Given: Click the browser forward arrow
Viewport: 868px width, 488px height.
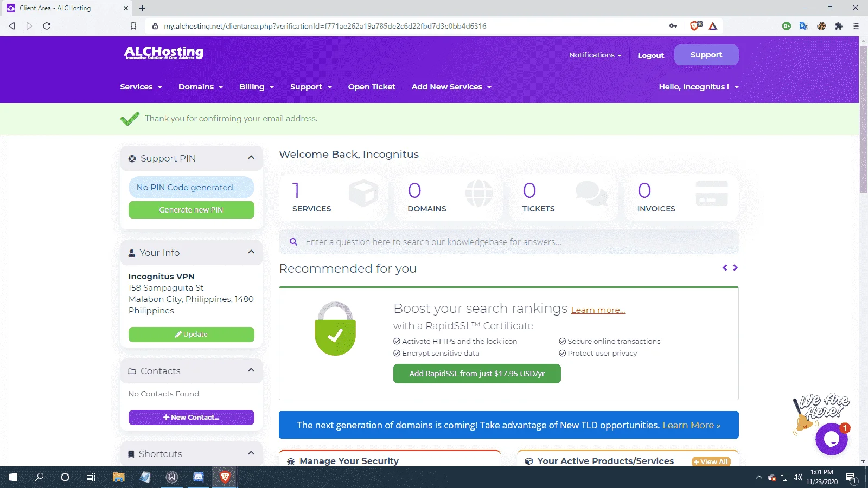Looking at the screenshot, I should 29,26.
